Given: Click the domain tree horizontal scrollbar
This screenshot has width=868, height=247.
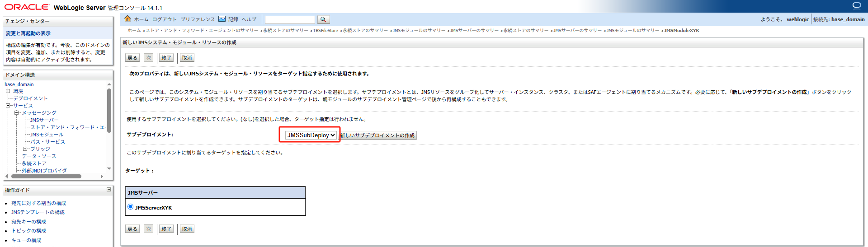Looking at the screenshot, I should click(46, 176).
